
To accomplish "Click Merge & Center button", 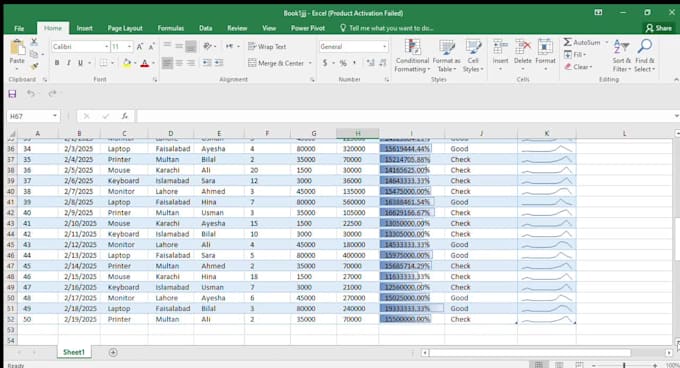I will tap(276, 63).
